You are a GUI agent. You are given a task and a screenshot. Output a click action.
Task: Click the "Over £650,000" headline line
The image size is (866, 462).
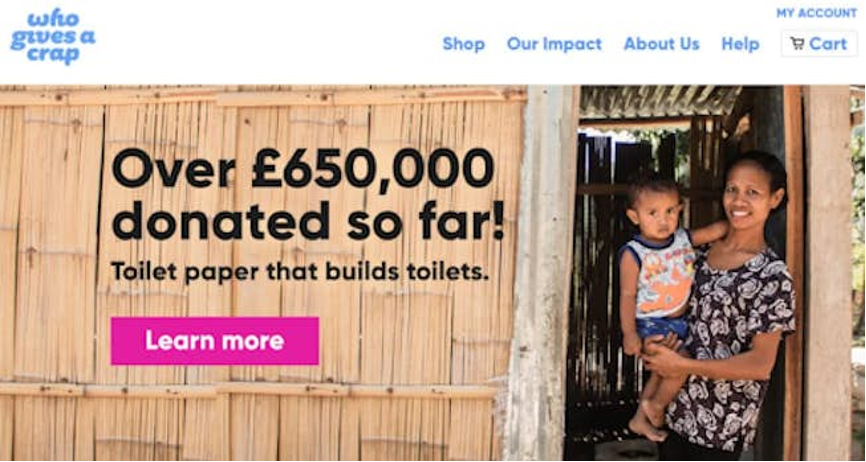coord(303,168)
